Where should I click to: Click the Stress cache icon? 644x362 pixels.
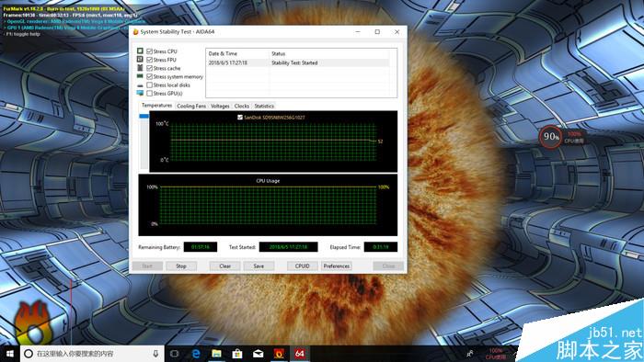[140, 68]
